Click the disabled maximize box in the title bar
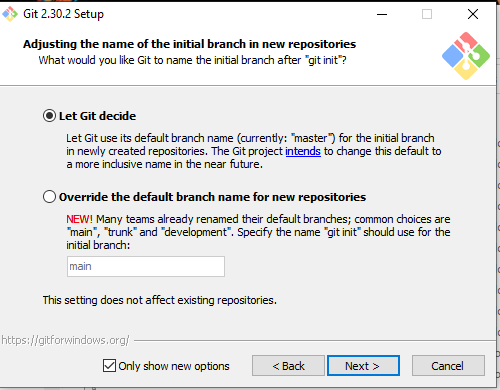Screen dimensions: 500x390 tap(427, 14)
